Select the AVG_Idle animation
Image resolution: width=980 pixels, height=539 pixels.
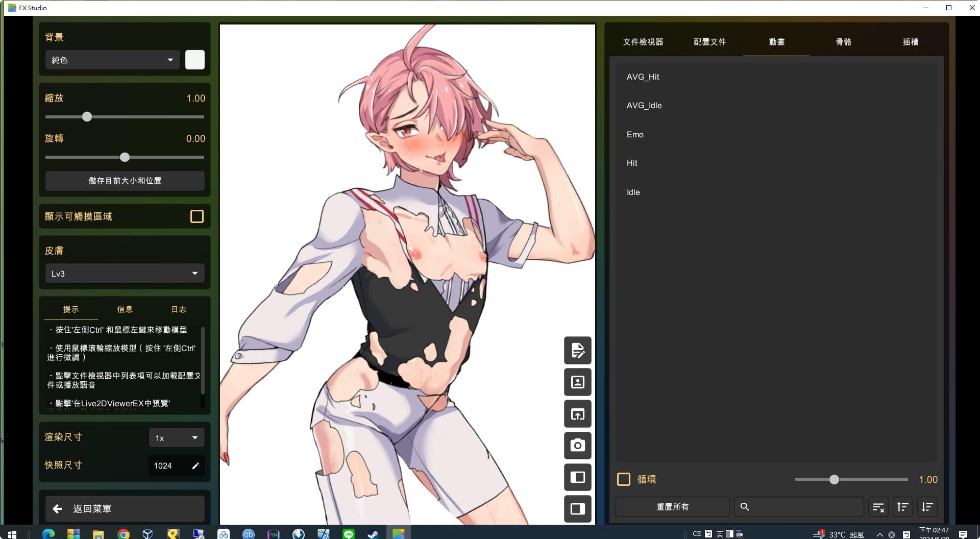click(644, 106)
